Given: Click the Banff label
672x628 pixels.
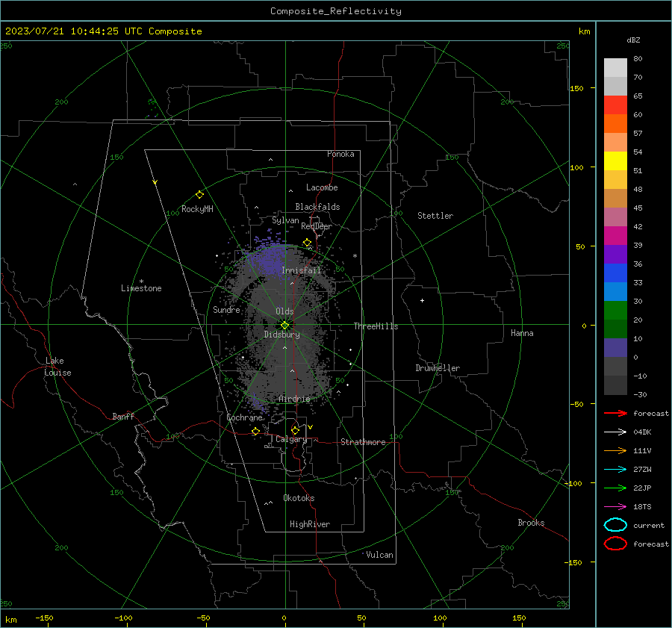Looking at the screenshot, I should [123, 416].
